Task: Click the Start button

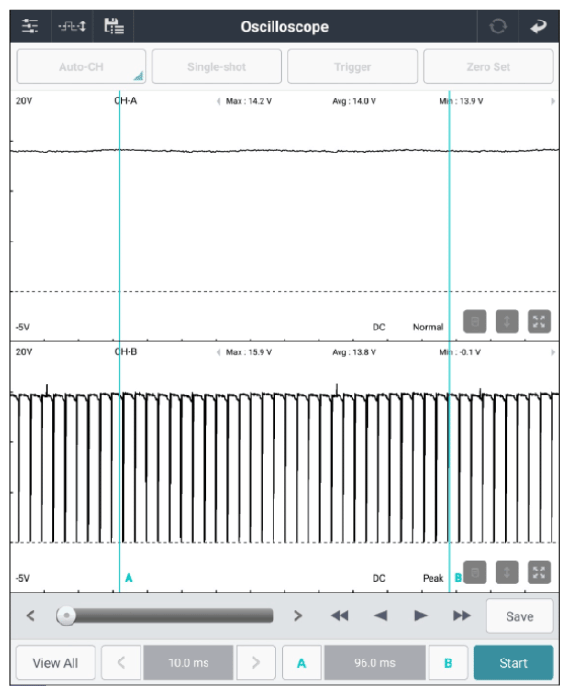Action: (x=513, y=663)
